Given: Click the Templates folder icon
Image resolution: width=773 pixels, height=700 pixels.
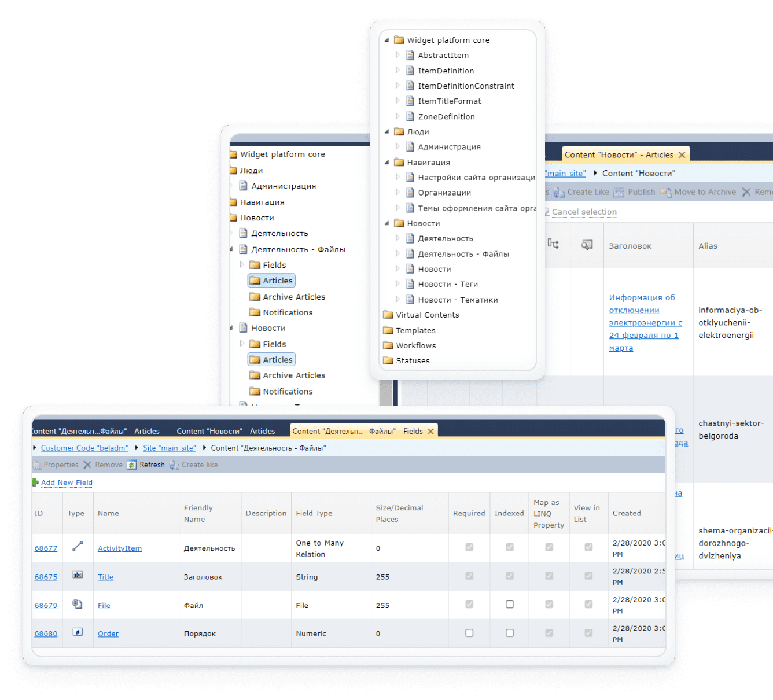Looking at the screenshot, I should pos(388,330).
